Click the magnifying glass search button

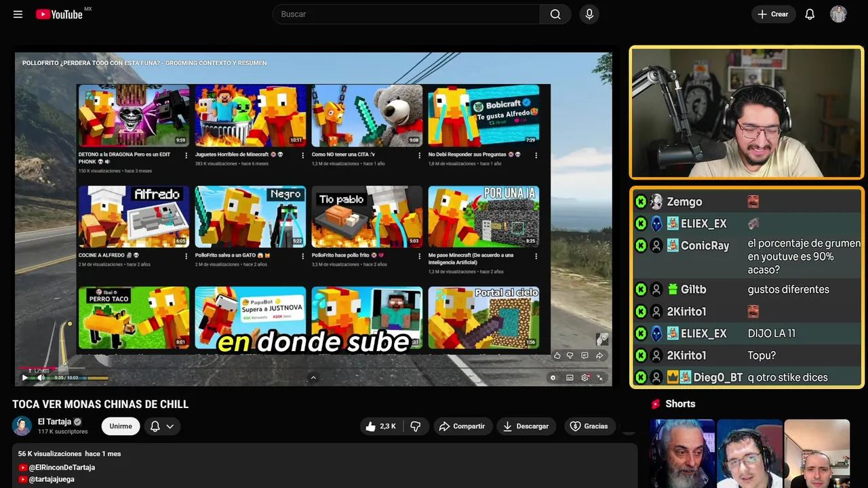point(555,14)
